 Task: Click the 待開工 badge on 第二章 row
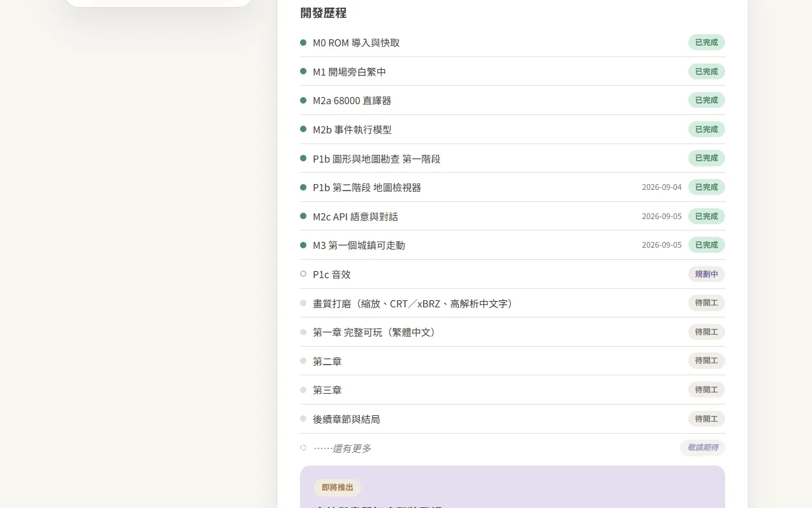707,361
